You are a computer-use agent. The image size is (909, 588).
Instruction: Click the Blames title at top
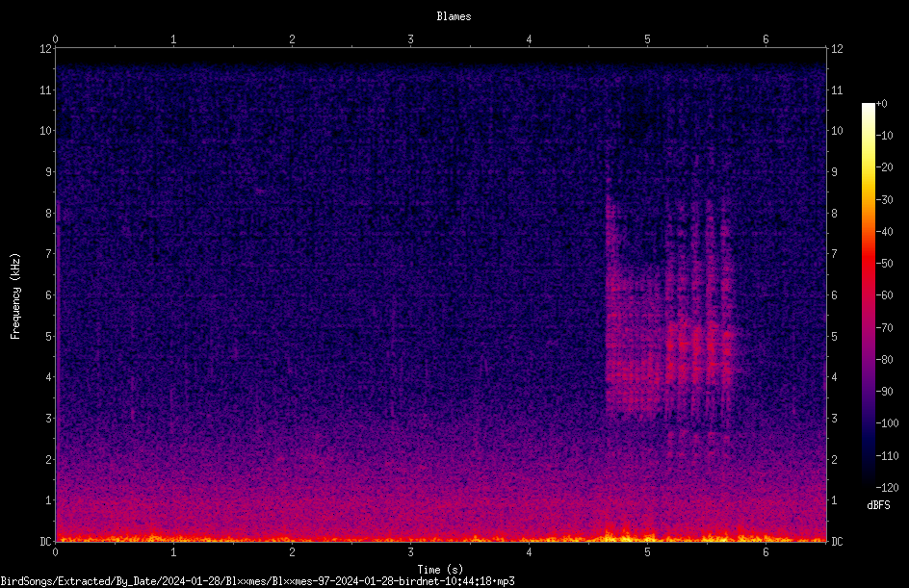[454, 16]
